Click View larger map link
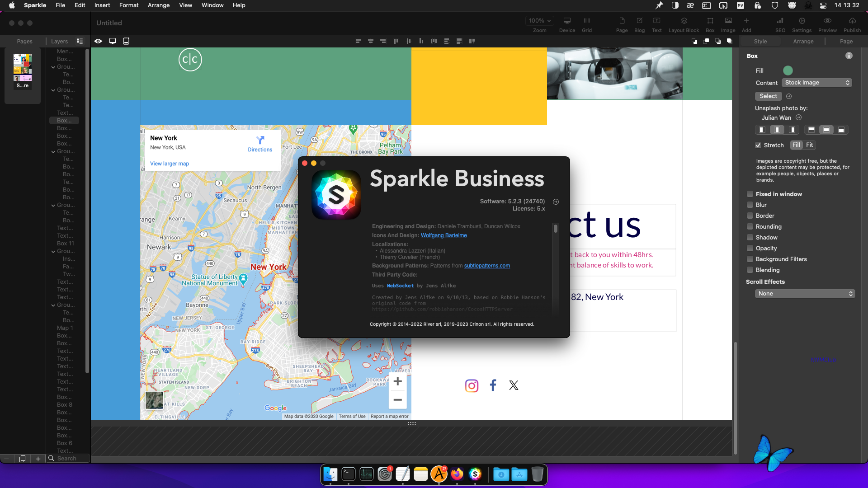 coord(170,164)
